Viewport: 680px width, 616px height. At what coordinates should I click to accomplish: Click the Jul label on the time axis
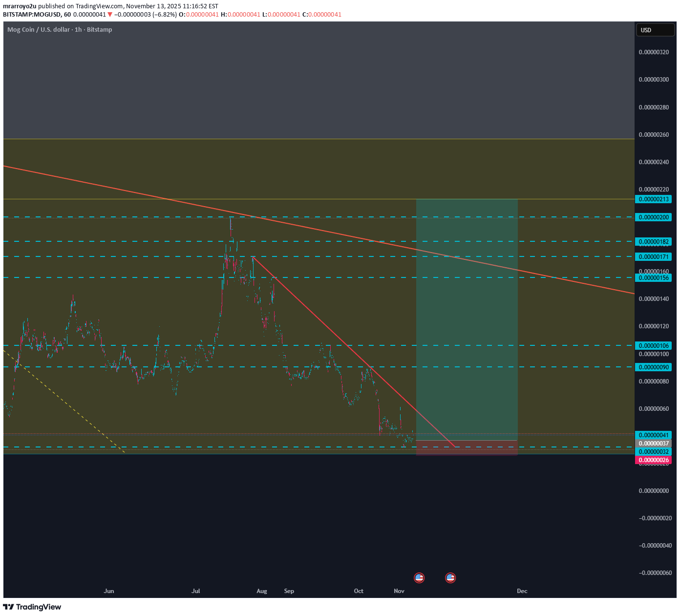pos(196,591)
